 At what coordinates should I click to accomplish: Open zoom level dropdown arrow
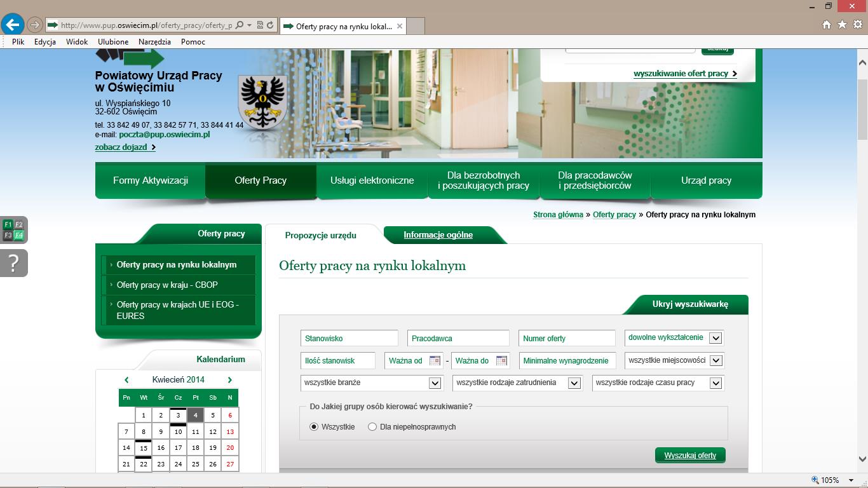tap(851, 480)
